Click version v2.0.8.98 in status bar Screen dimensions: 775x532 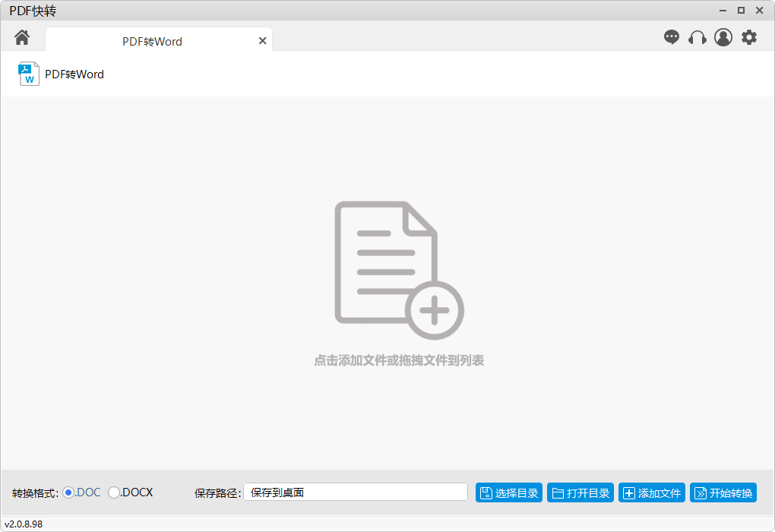coord(24,524)
